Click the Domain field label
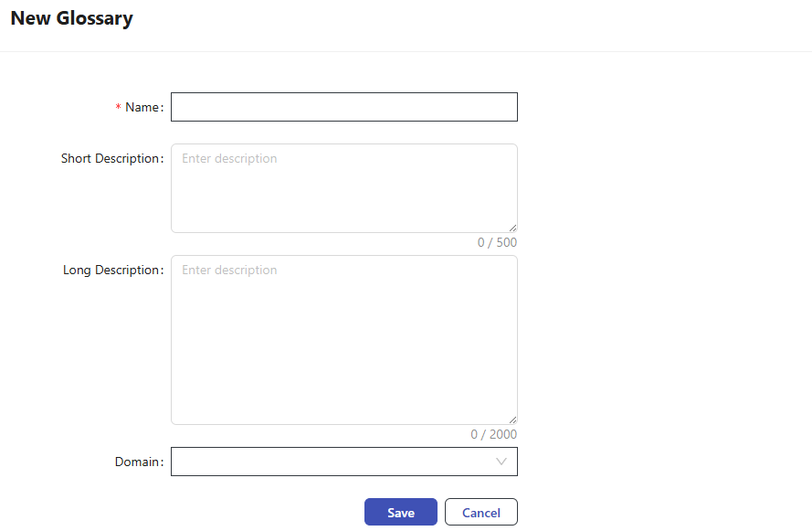Screen dimensions: 812x531 (x=137, y=462)
